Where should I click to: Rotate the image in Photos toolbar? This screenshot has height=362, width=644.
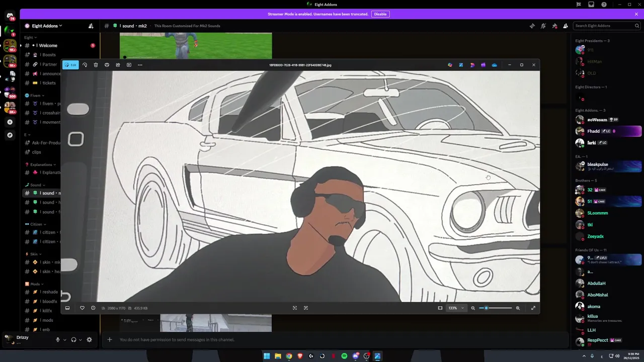coord(85,65)
